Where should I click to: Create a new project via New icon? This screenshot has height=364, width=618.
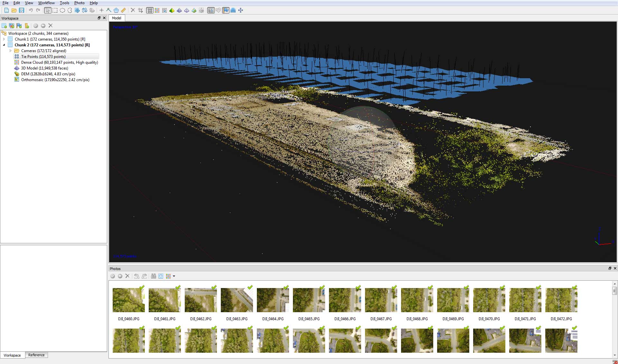(6, 10)
